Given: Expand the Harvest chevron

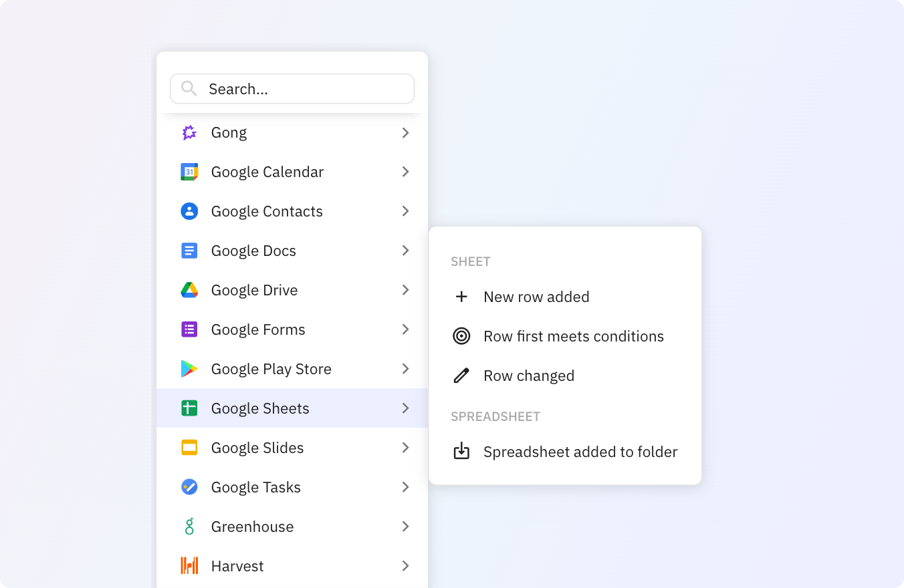Looking at the screenshot, I should coord(405,566).
